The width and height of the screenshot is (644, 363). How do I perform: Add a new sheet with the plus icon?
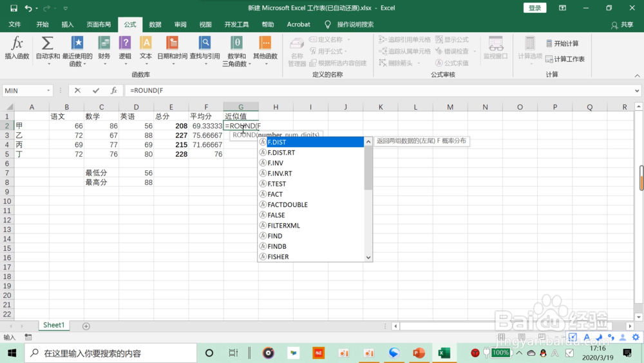pyautogui.click(x=86, y=326)
